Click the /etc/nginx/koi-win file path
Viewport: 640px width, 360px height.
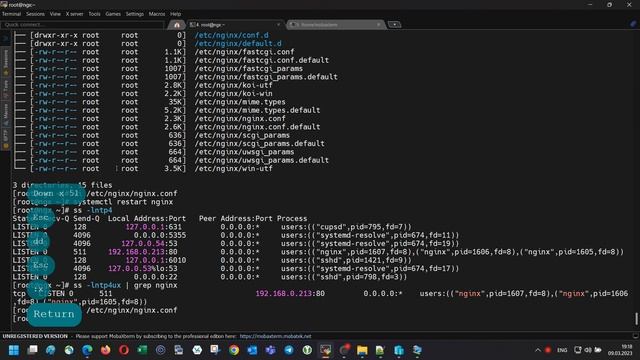coord(233,93)
